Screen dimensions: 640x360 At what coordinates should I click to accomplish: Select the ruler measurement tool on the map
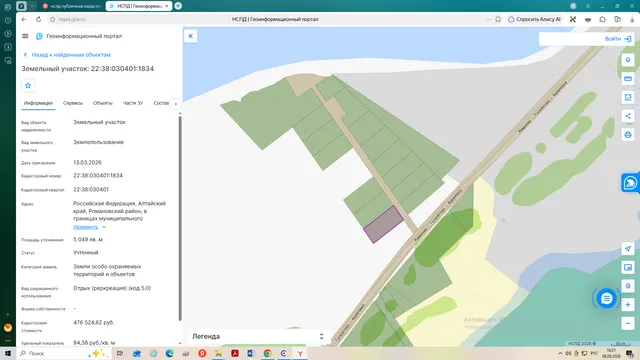coord(628,79)
